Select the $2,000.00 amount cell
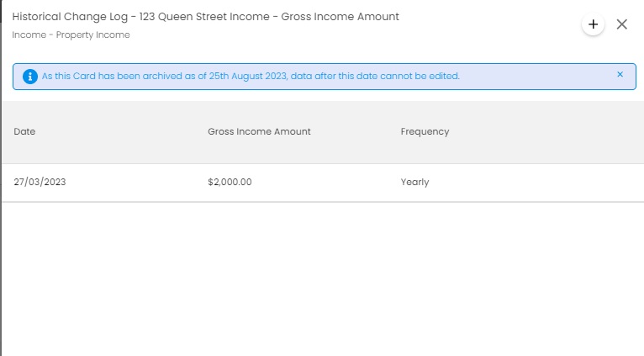This screenshot has width=644, height=356. 230,182
